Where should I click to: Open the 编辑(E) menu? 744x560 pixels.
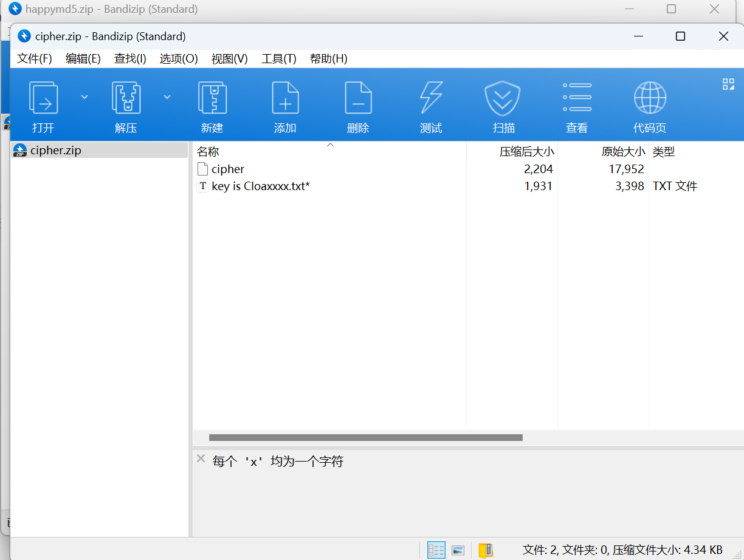pos(83,59)
